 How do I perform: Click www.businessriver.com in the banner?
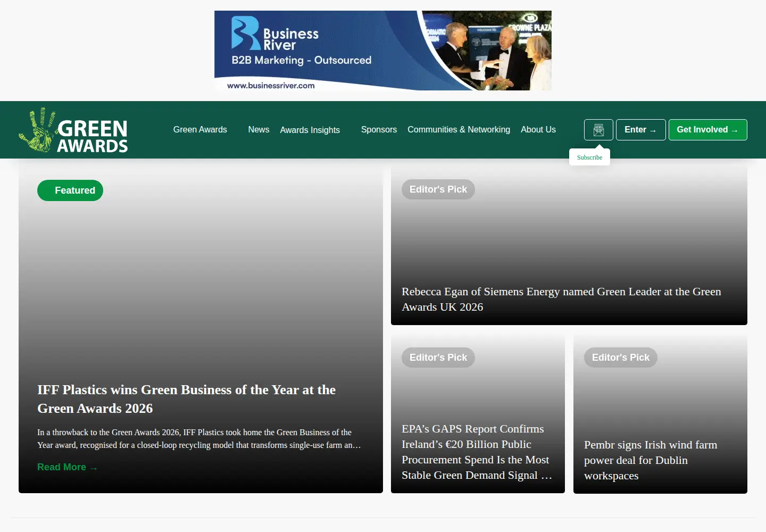[x=271, y=85]
